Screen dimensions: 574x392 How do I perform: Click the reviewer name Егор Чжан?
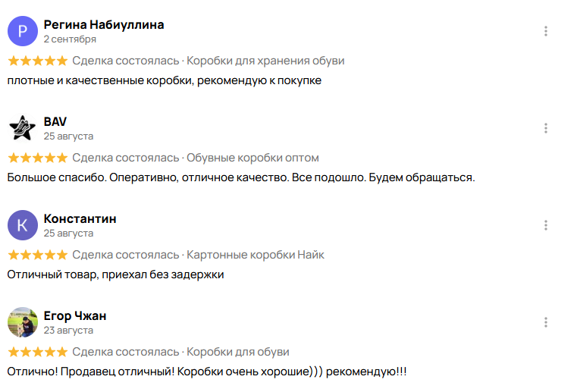click(x=75, y=315)
